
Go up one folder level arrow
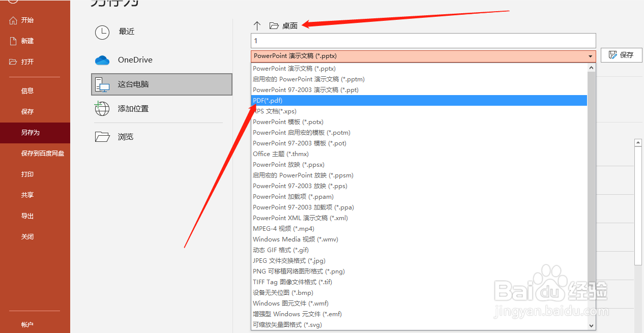pyautogui.click(x=257, y=25)
